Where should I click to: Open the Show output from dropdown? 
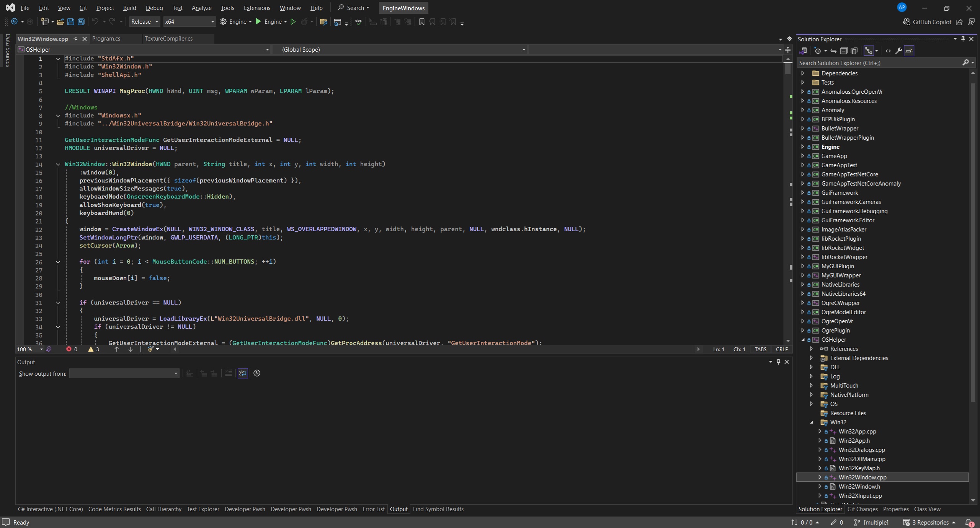coord(124,373)
